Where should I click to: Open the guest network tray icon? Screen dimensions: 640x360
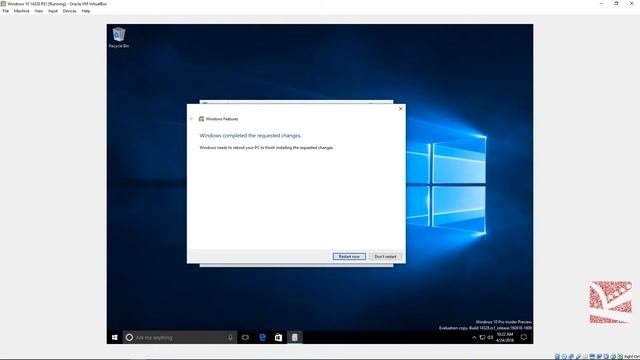tap(482, 338)
